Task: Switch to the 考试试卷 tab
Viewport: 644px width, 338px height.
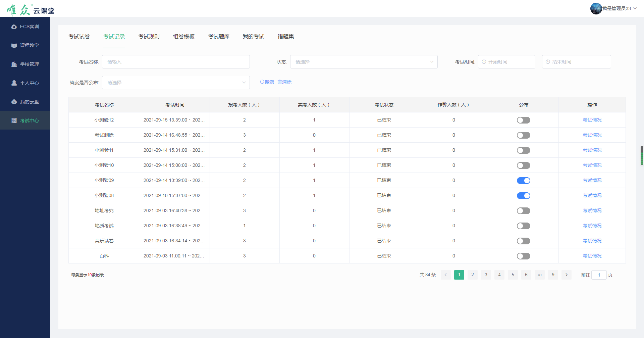Action: click(x=79, y=37)
